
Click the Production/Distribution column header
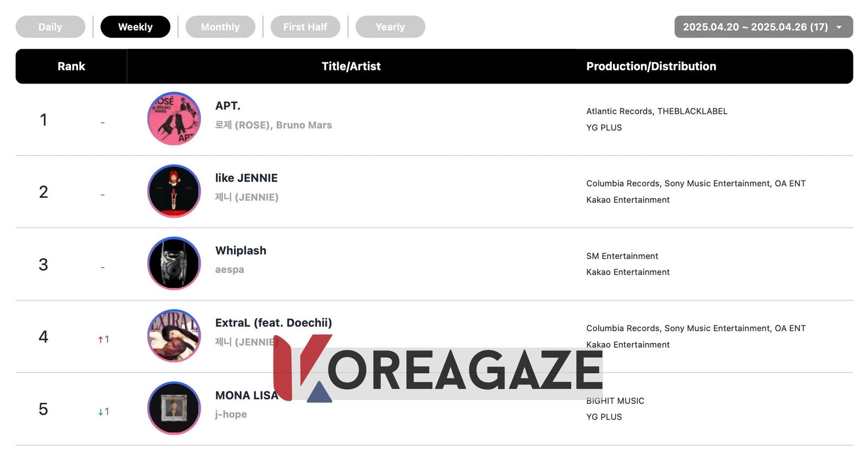tap(651, 66)
